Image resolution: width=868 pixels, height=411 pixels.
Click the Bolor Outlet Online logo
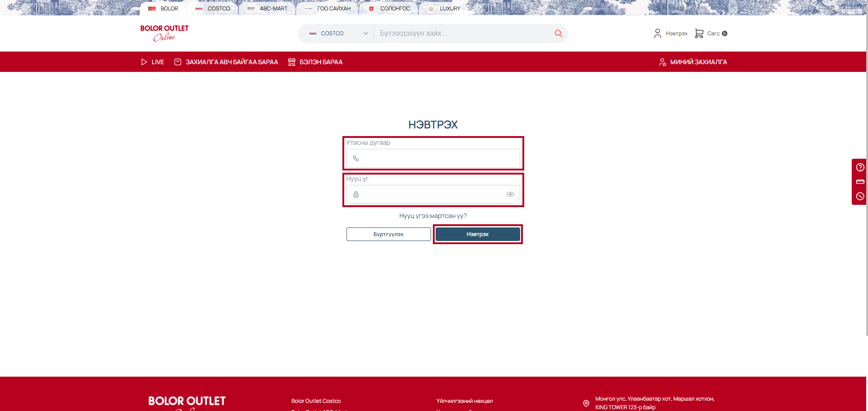[164, 33]
